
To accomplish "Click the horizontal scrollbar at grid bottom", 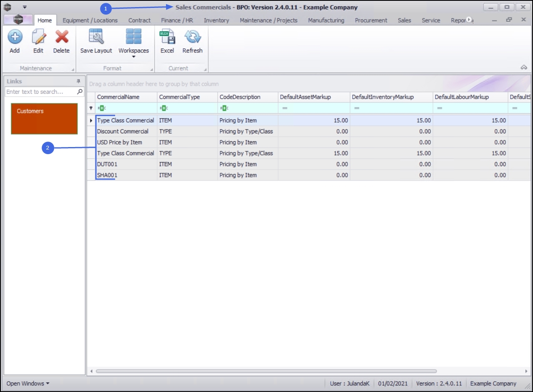I will (x=266, y=371).
